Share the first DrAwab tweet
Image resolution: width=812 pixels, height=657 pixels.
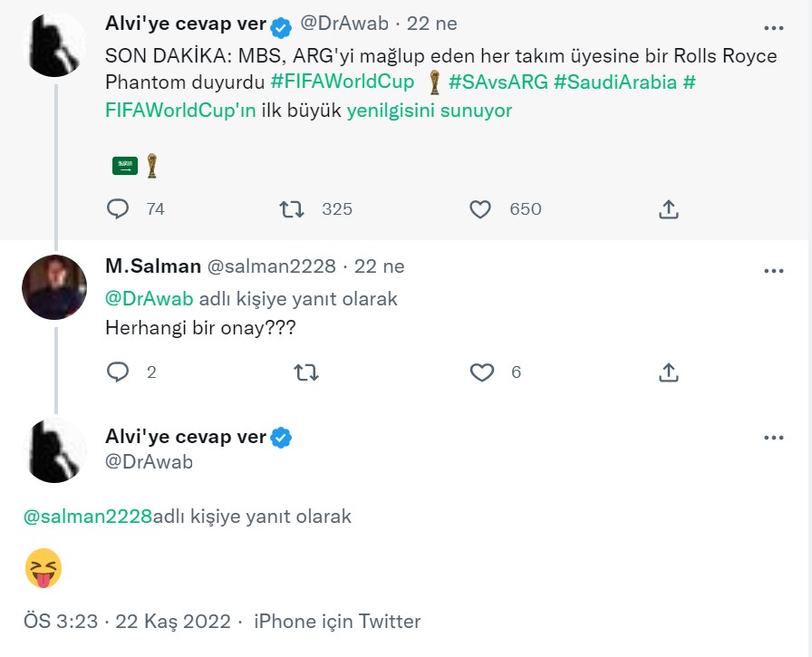668,209
